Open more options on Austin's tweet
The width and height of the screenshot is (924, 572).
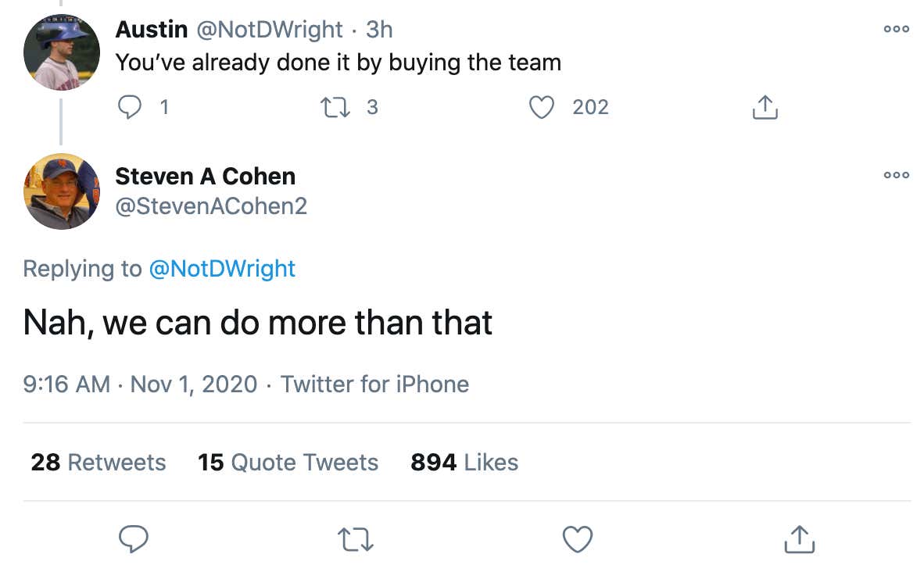pyautogui.click(x=896, y=29)
